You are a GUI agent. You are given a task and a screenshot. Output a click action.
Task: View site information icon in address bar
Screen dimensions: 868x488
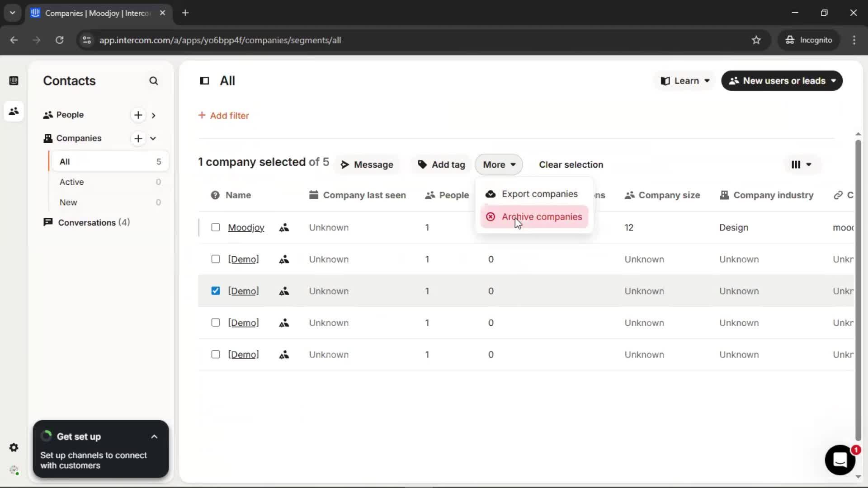(x=87, y=40)
